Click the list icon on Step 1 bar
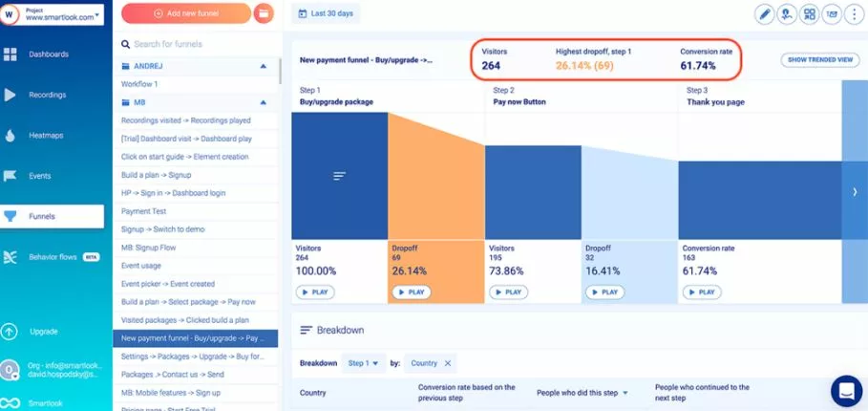 (339, 176)
